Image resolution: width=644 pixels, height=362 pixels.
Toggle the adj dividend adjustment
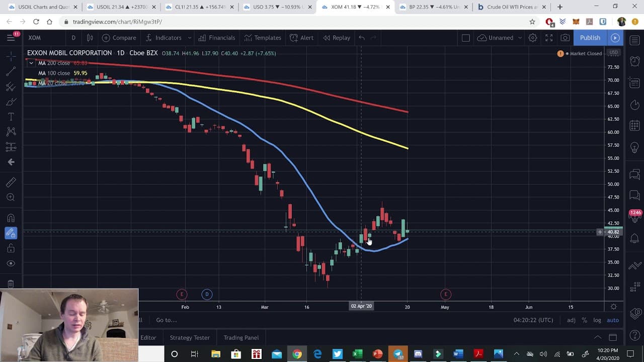coord(571,320)
